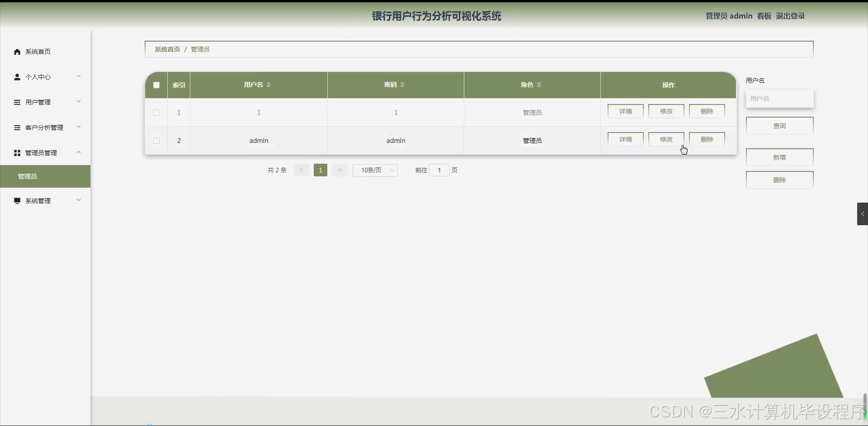Click the 查询 query button

coord(780,125)
